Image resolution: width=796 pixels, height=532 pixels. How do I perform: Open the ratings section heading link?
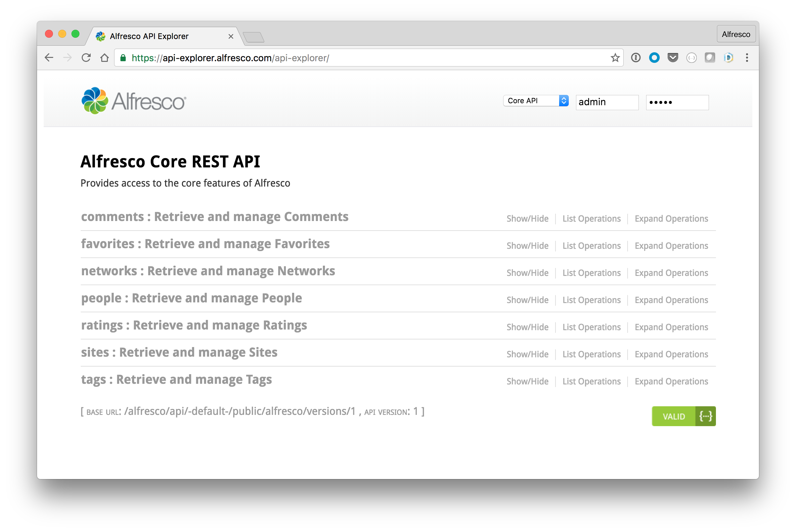(x=194, y=325)
